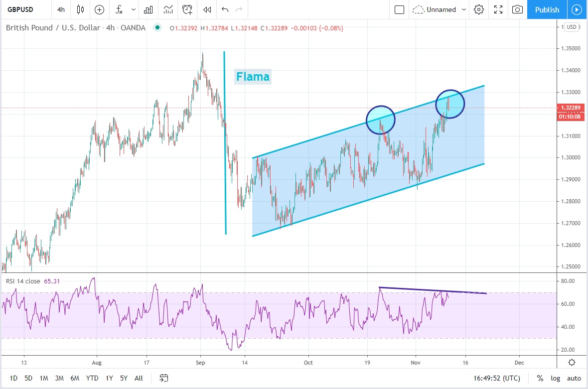Open time axis settings gear icon
588x389 pixels.
[572, 363]
